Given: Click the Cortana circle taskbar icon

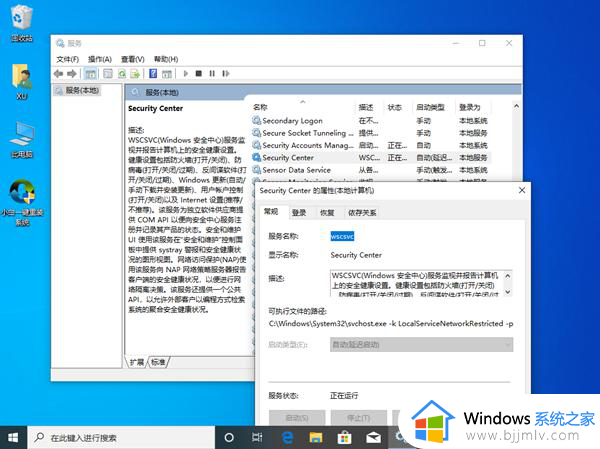Looking at the screenshot, I should (229, 438).
